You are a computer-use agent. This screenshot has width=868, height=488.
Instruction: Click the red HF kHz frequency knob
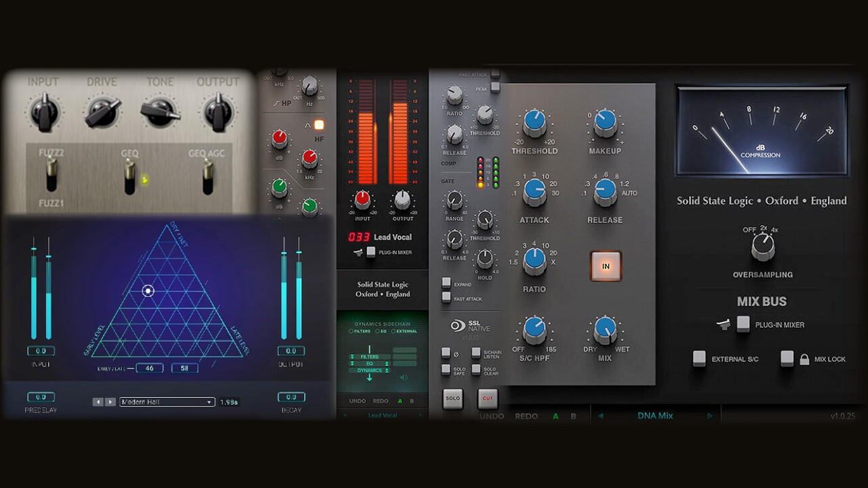[310, 159]
